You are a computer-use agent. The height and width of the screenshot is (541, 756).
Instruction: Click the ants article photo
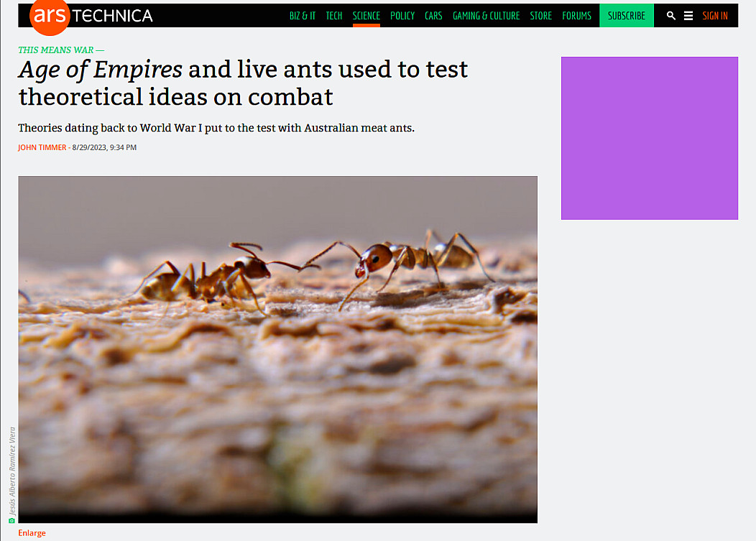pyautogui.click(x=277, y=348)
